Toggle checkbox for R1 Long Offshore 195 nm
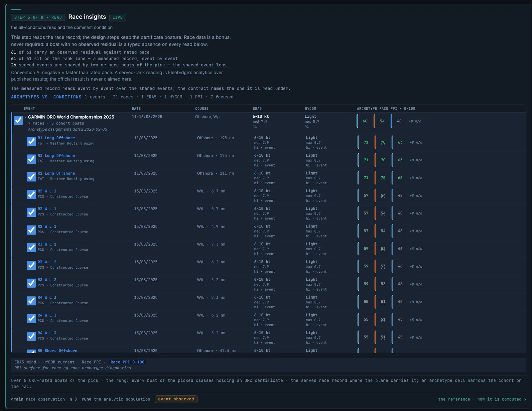 [x=31, y=141]
